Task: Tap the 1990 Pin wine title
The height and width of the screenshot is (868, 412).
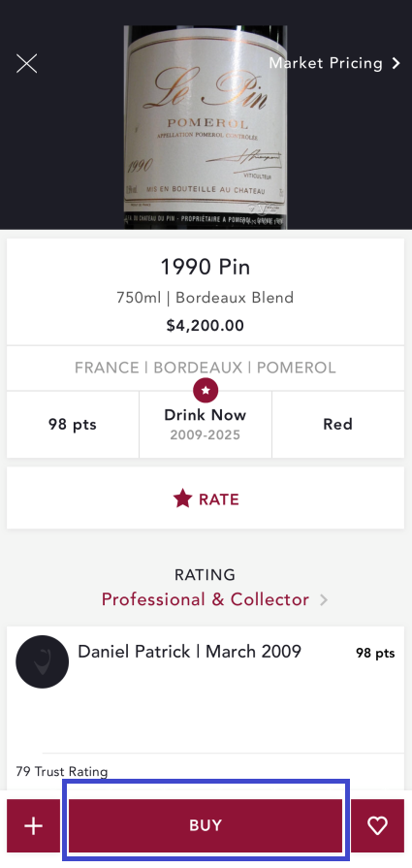Action: click(x=206, y=268)
